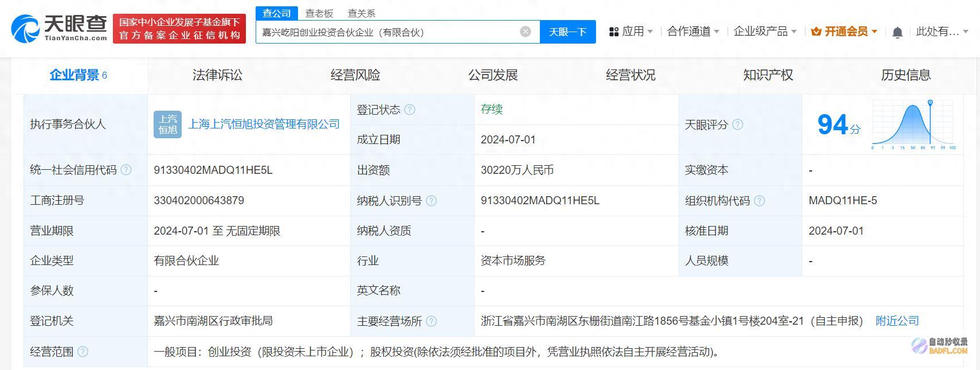This screenshot has width=980, height=370.
Task: Click help icon beside 纳税人识别号
Action: pyautogui.click(x=432, y=201)
